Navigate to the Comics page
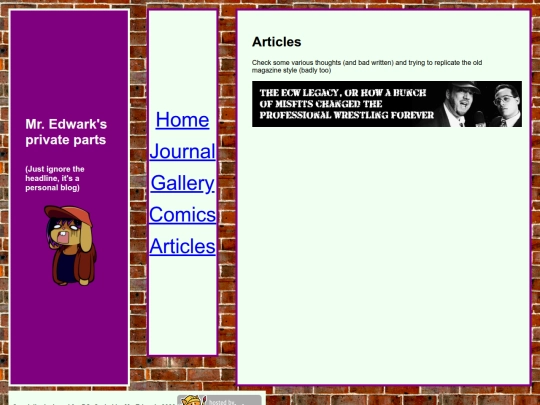540x405 pixels. point(183,215)
